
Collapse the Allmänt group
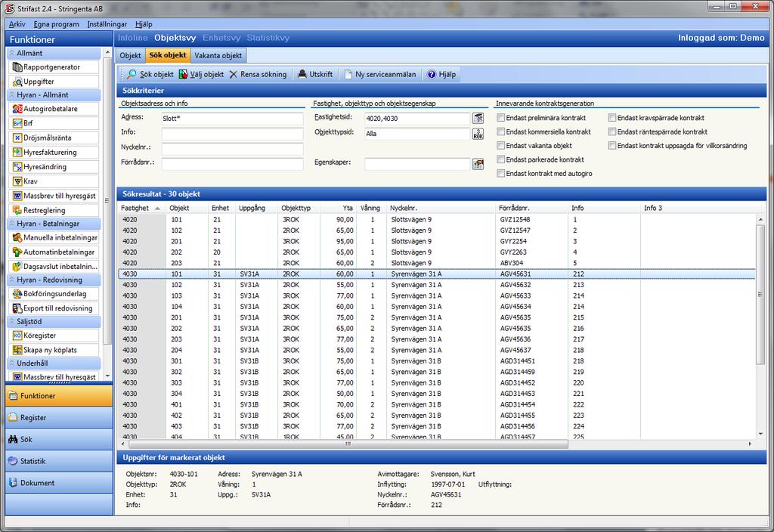pos(54,53)
